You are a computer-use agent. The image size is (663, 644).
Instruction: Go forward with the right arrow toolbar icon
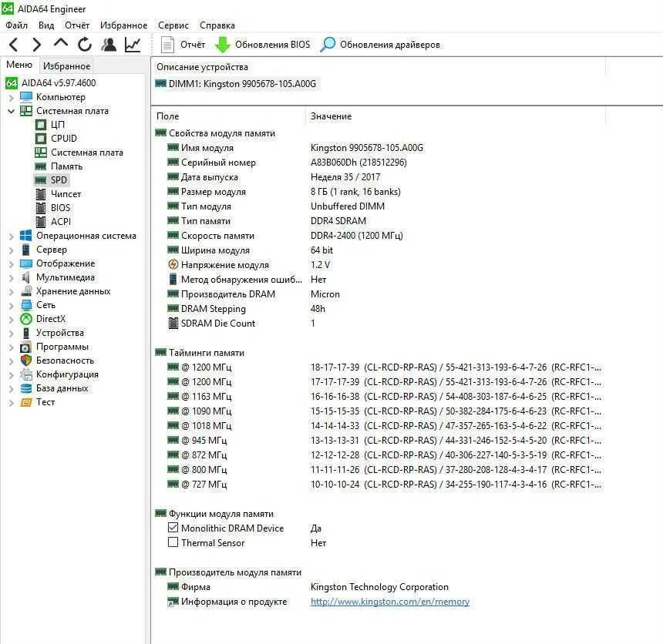[37, 45]
